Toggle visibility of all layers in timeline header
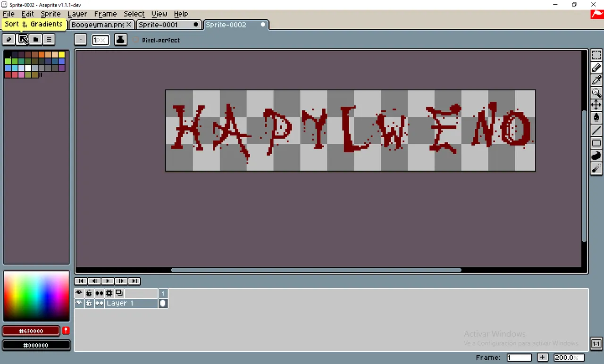This screenshot has height=364, width=604. click(x=79, y=293)
